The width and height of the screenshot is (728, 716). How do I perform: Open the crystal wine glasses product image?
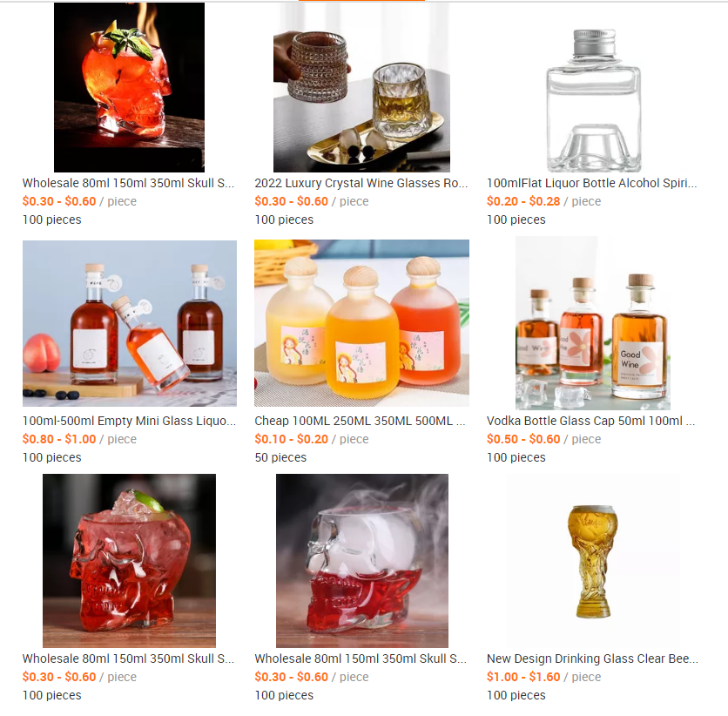pos(361,87)
